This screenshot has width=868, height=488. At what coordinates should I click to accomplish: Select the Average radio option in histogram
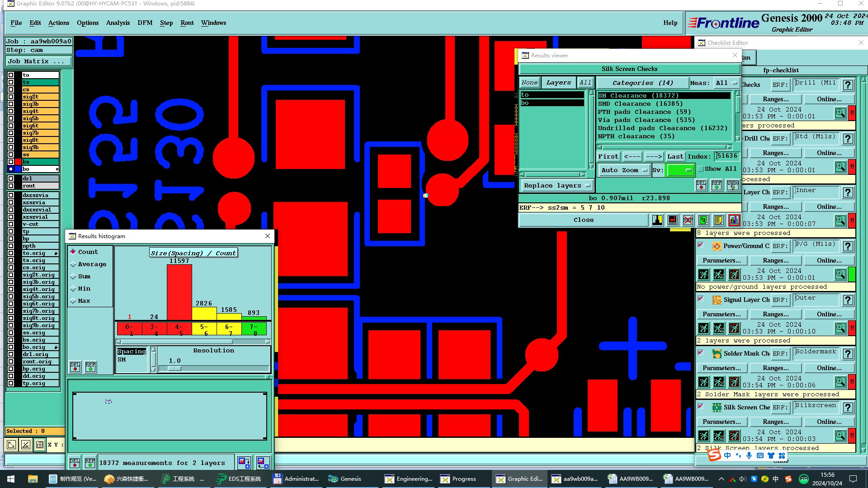(73, 264)
